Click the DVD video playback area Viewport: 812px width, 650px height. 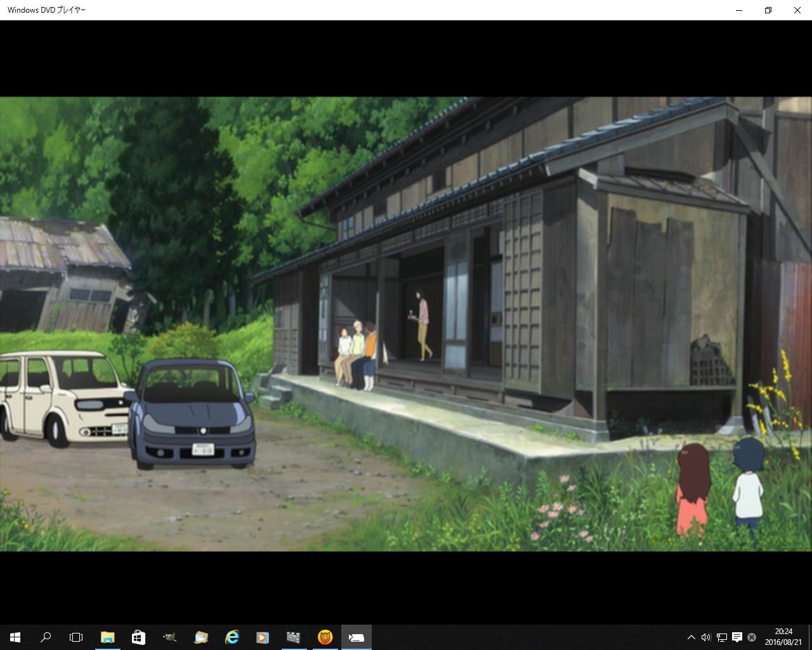pyautogui.click(x=406, y=324)
